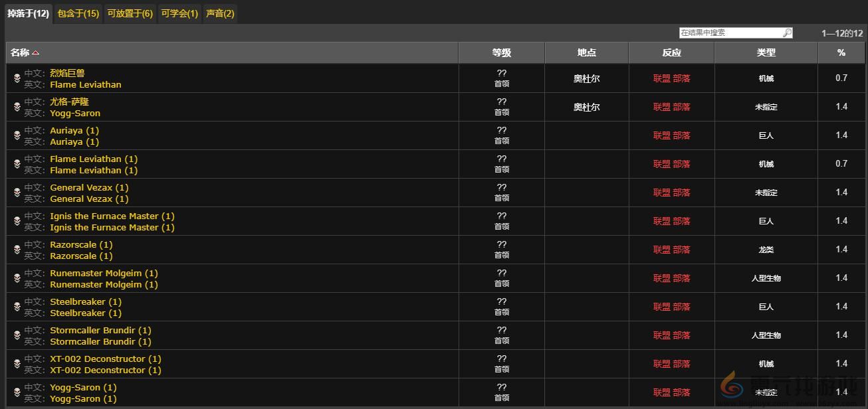This screenshot has height=409, width=868.
Task: Click the skull icon beside General Vezax (1)
Action: pos(17,193)
